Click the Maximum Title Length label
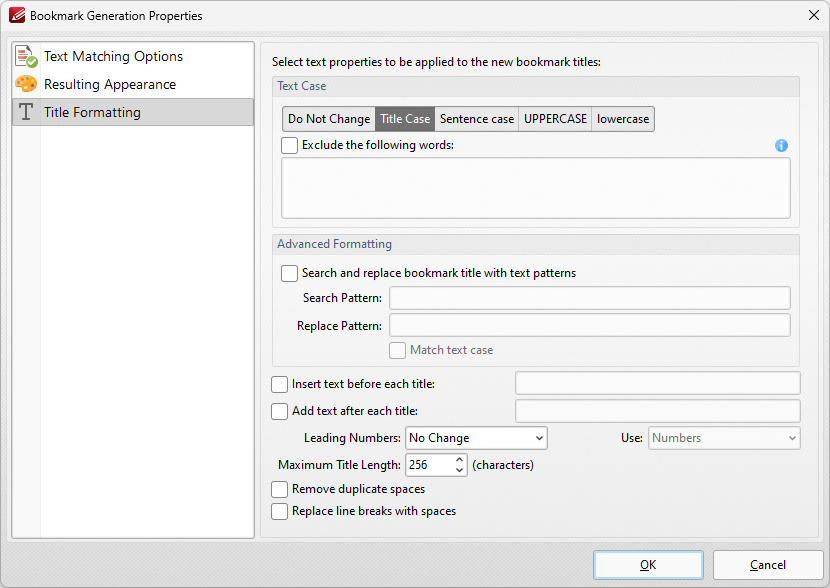 coord(339,465)
